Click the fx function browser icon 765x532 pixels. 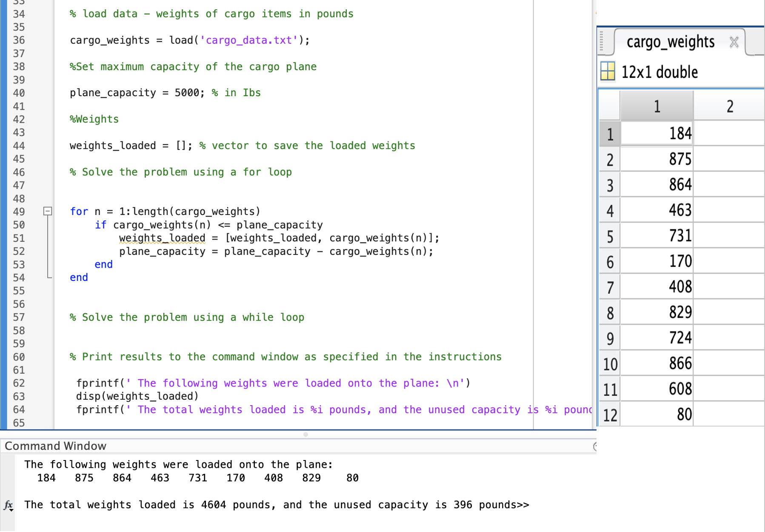[8, 505]
